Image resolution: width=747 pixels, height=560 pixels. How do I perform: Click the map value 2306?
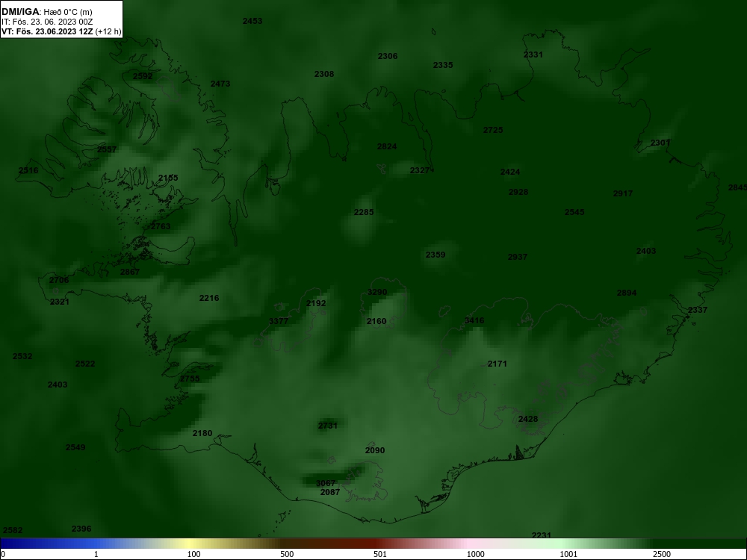point(388,56)
